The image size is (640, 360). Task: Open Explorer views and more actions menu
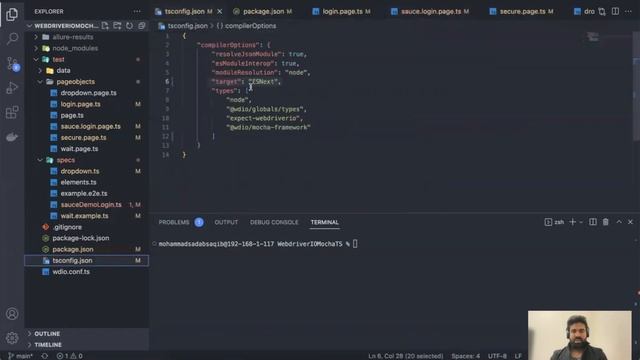(137, 11)
